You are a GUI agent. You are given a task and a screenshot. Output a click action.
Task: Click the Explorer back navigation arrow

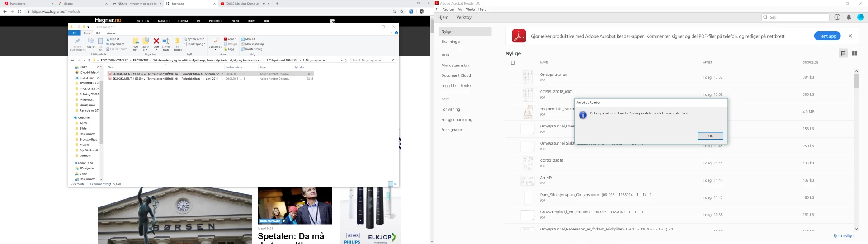click(72, 61)
